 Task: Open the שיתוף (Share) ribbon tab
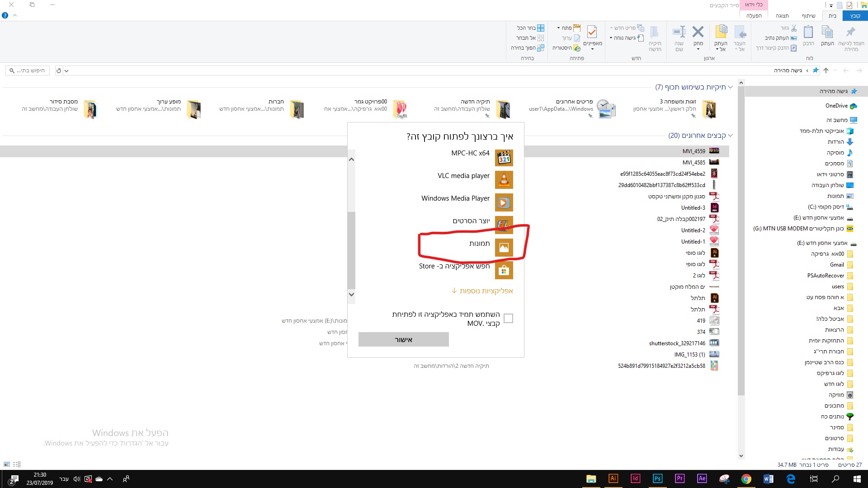(x=809, y=16)
